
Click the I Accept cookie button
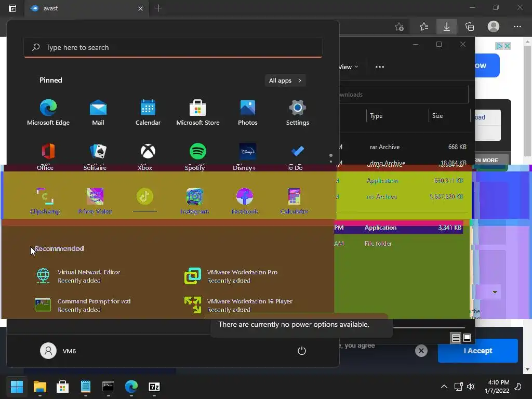click(478, 351)
